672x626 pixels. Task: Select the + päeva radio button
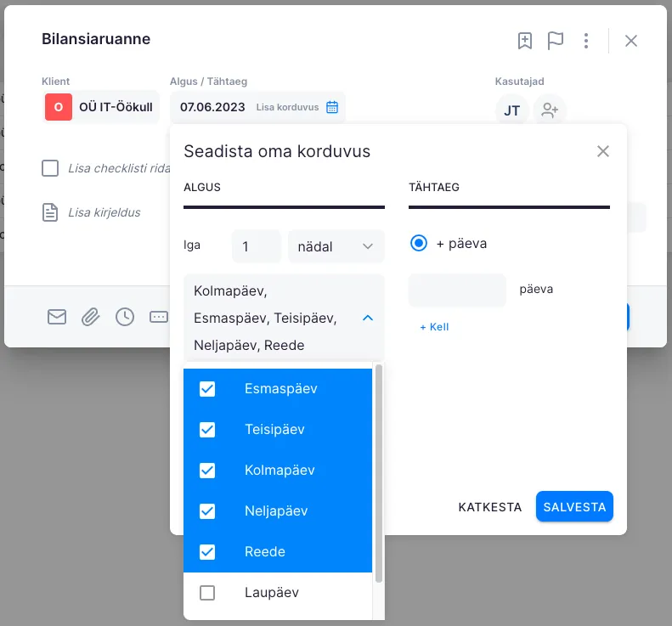tap(418, 243)
